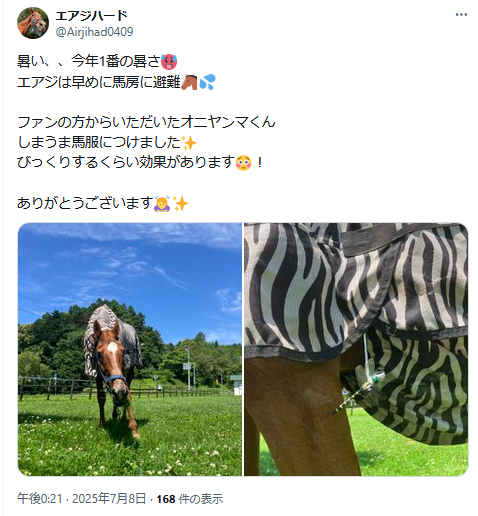Click the sweat droplets emoji
This screenshot has height=516, width=478.
[207, 82]
